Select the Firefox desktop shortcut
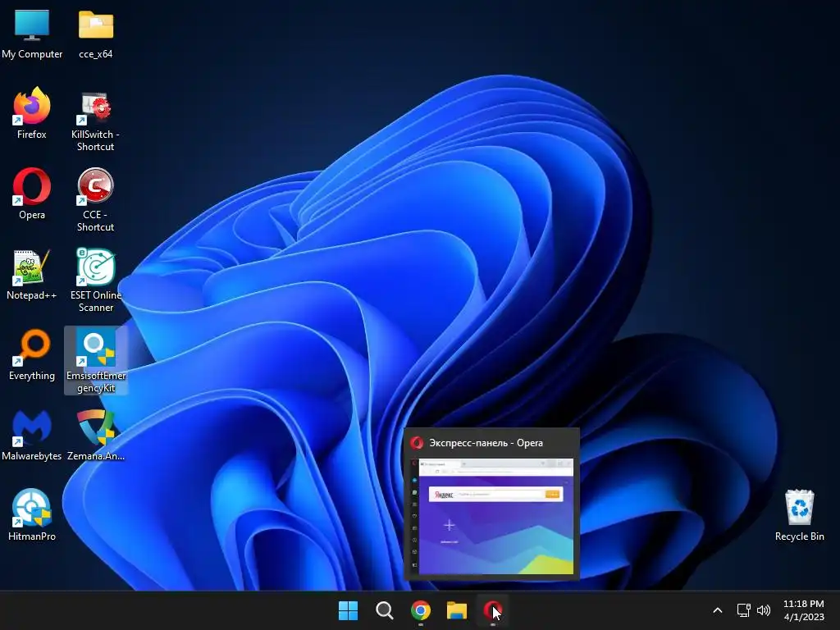The height and width of the screenshot is (630, 840). click(32, 113)
